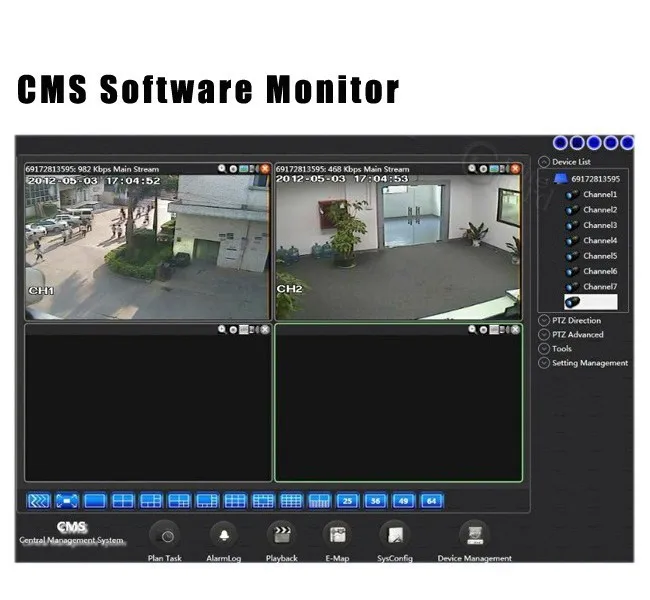Toggle the full screen layout button
This screenshot has height=600, width=650.
[67, 500]
